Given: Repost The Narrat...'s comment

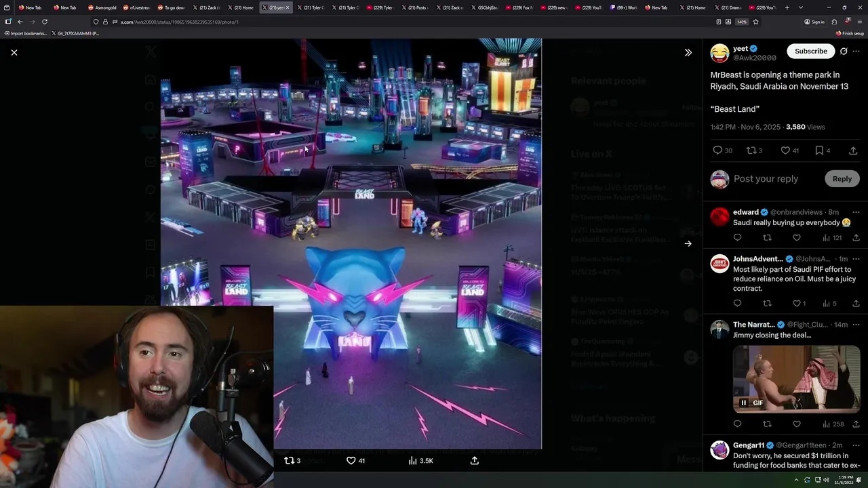Looking at the screenshot, I should [767, 424].
